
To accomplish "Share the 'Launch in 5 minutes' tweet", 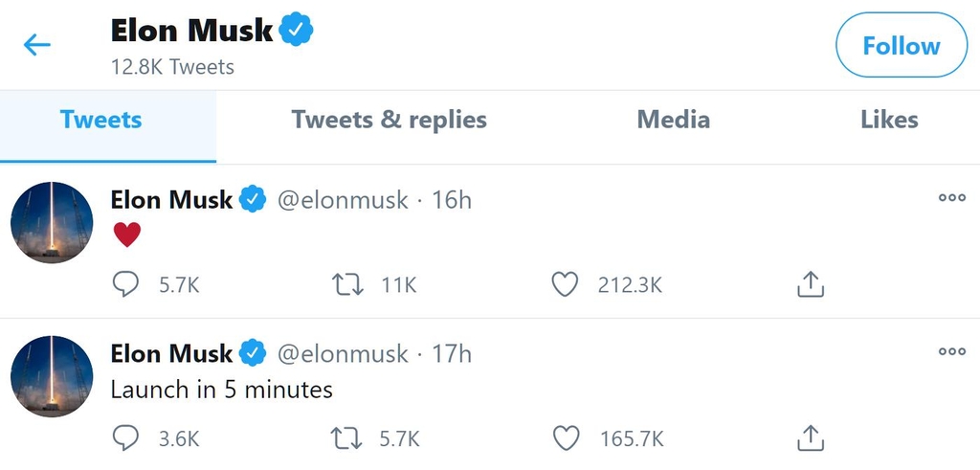I will [x=810, y=438].
